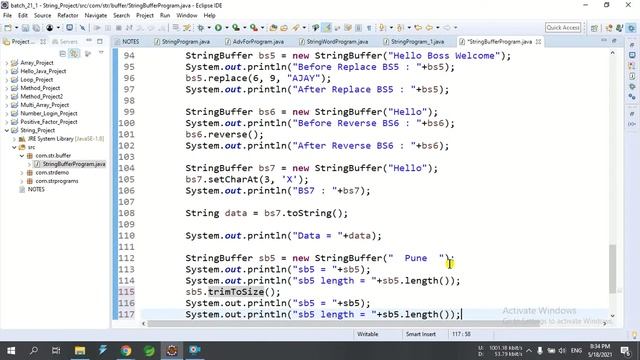The width and height of the screenshot is (640, 360).
Task: Open the Navigate menu
Action: (96, 16)
